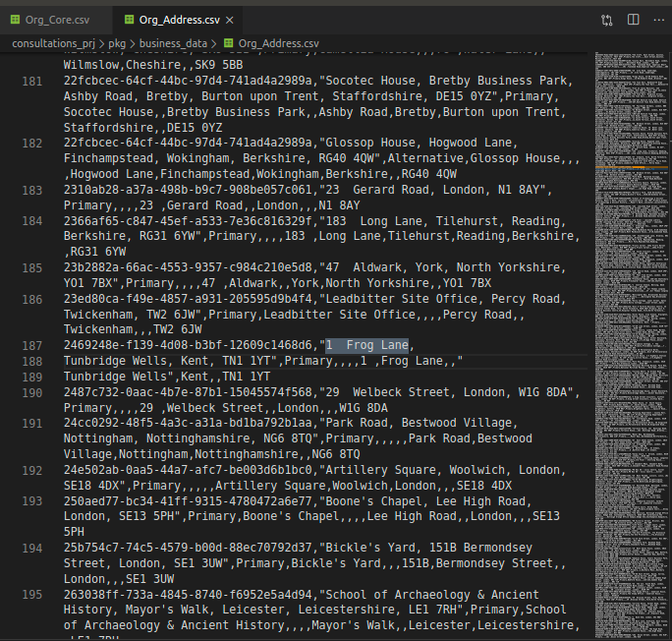Click the Org_Address.csv tab file icon
This screenshot has width=672, height=641.
pos(129,20)
